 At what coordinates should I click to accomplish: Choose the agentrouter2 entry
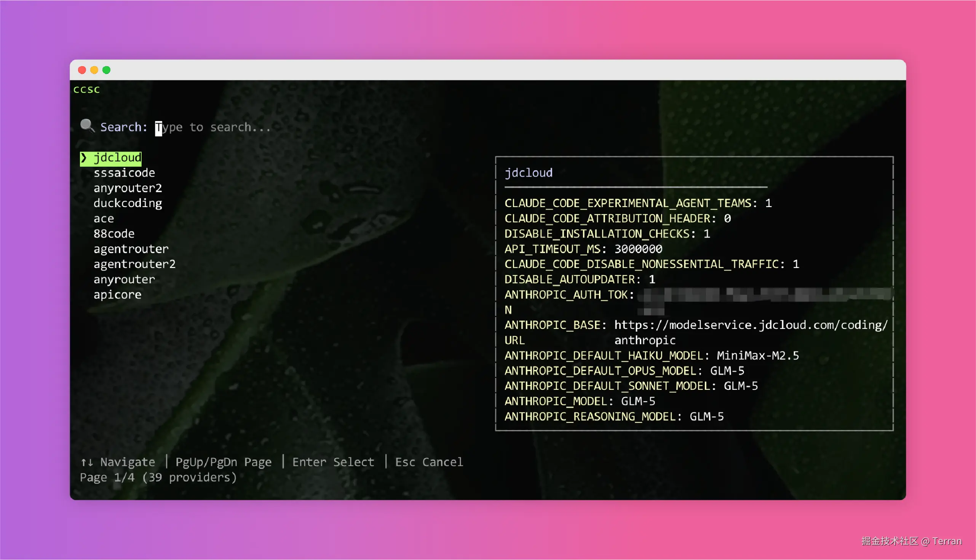[135, 264]
